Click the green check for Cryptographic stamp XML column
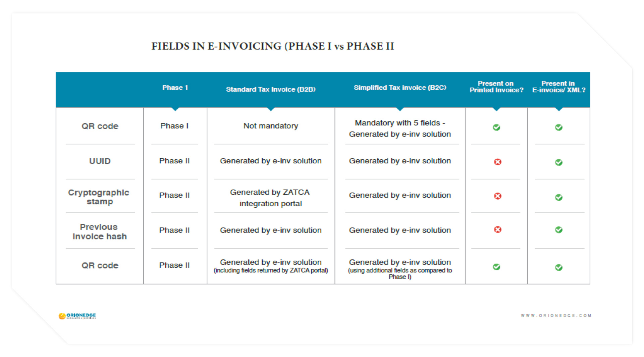 (x=558, y=197)
